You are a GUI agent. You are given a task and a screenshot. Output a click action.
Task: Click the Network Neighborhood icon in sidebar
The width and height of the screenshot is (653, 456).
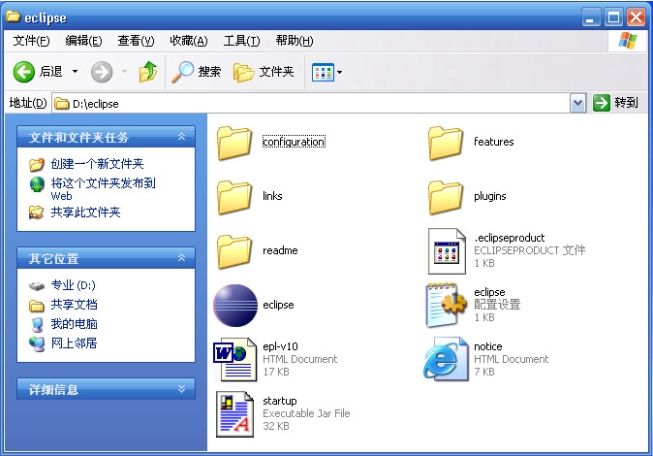[x=37, y=344]
